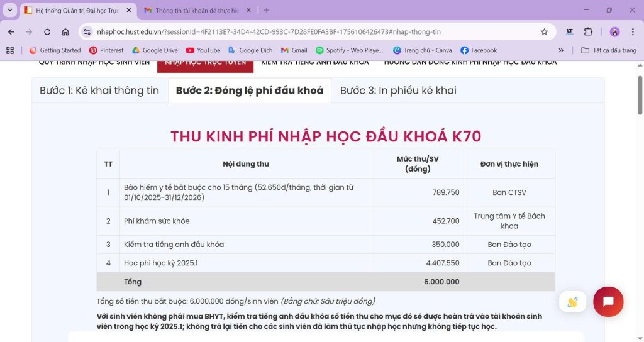Expand the tab search dropdown arrow

(x=10, y=10)
